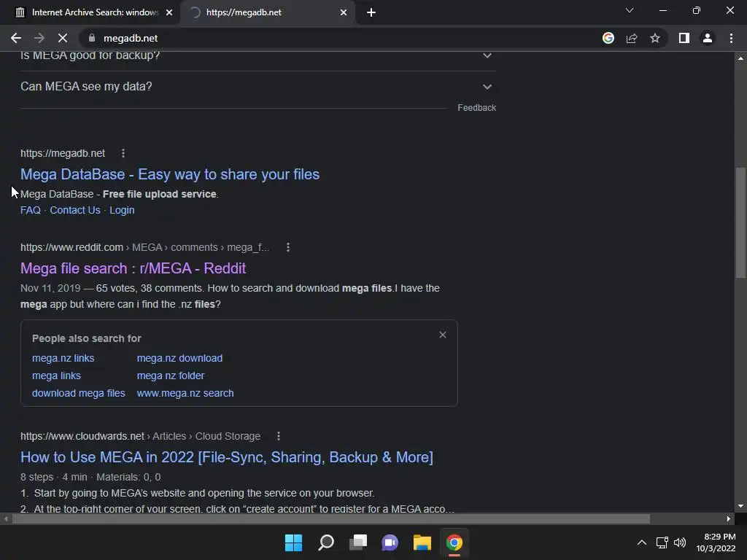Click the scroll down arrow of vertical scrollbar
The image size is (747, 560).
click(x=740, y=506)
